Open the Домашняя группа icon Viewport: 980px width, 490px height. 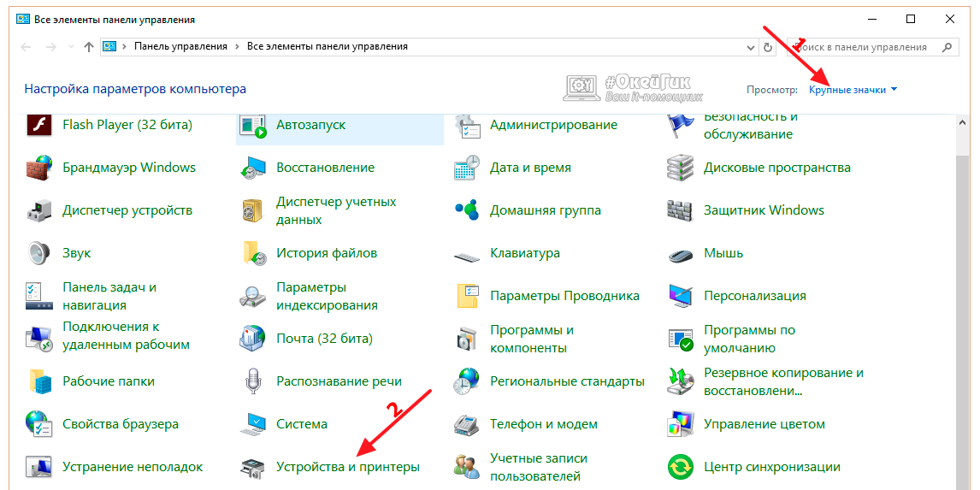click(467, 210)
